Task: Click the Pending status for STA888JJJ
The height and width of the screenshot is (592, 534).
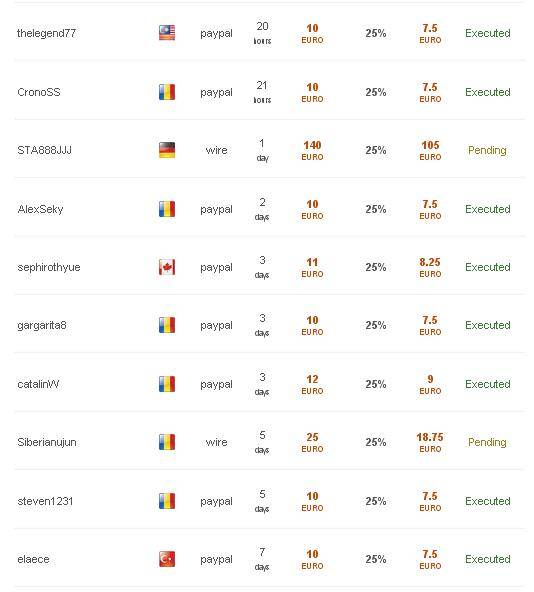Action: click(x=487, y=151)
